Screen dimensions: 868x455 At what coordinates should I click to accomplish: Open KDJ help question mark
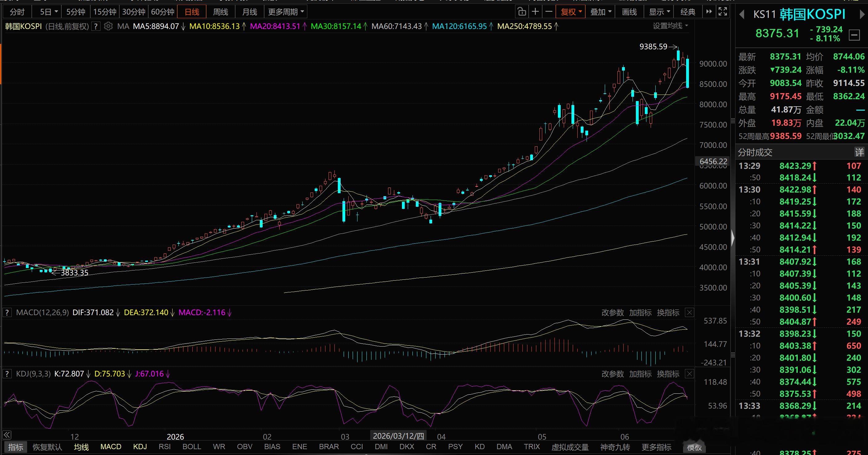7,374
